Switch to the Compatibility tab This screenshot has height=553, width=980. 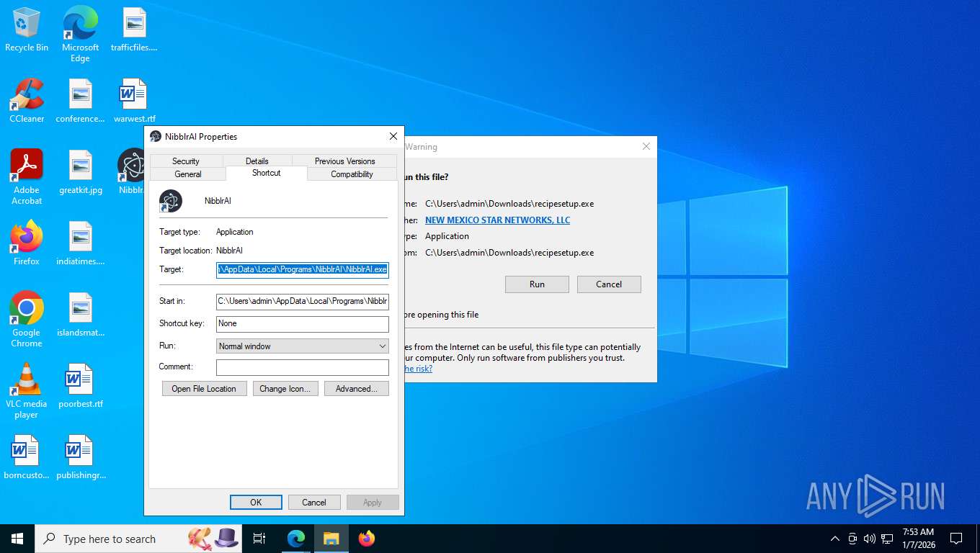(x=352, y=174)
